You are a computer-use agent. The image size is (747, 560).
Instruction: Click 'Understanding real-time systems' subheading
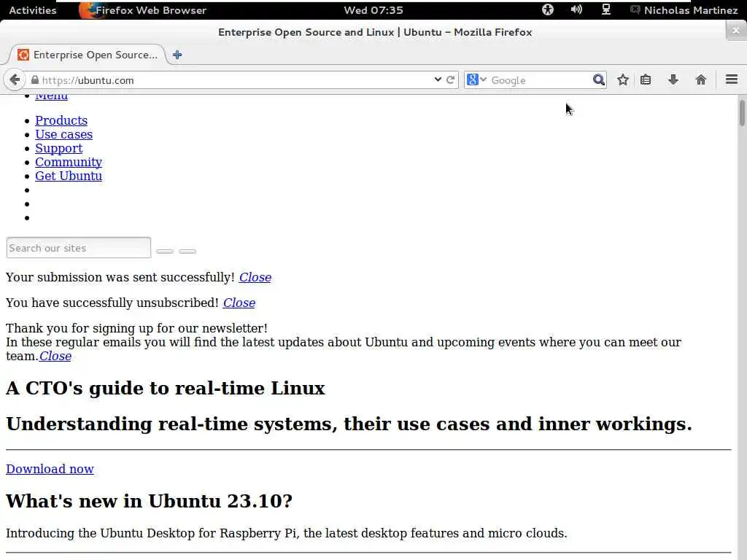click(x=349, y=424)
